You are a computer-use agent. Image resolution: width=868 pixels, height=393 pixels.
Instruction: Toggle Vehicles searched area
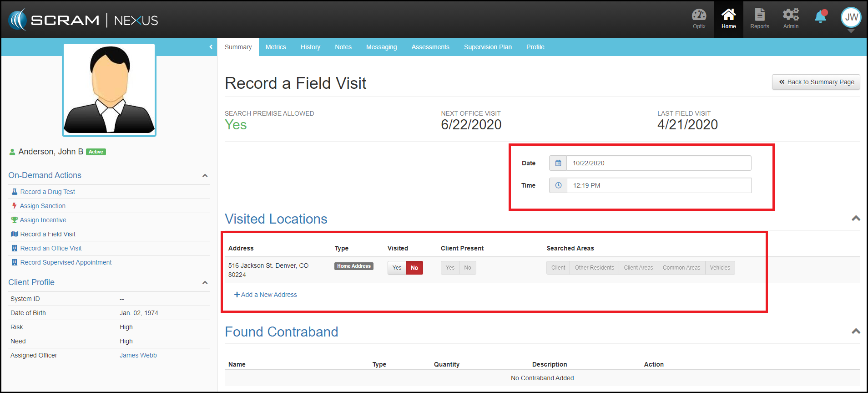click(720, 268)
